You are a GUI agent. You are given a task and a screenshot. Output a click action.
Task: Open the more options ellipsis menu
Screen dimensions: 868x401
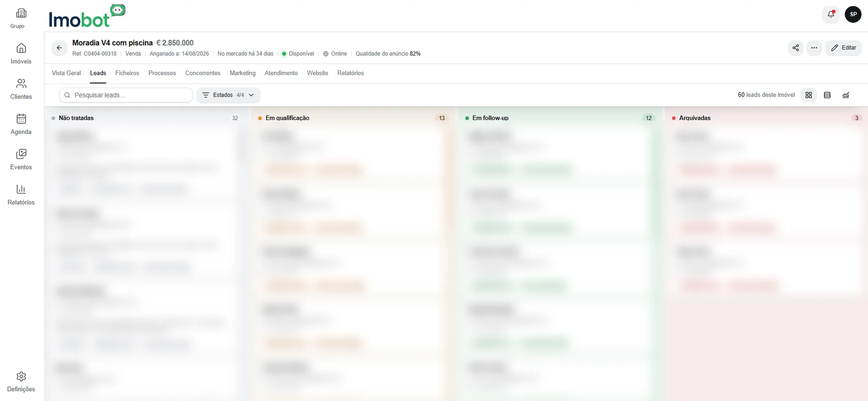coord(814,48)
